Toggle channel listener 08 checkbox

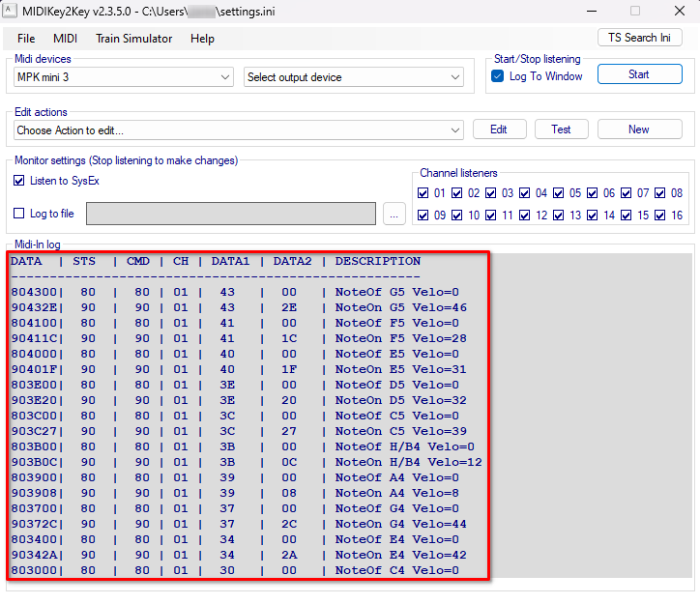coord(659,192)
